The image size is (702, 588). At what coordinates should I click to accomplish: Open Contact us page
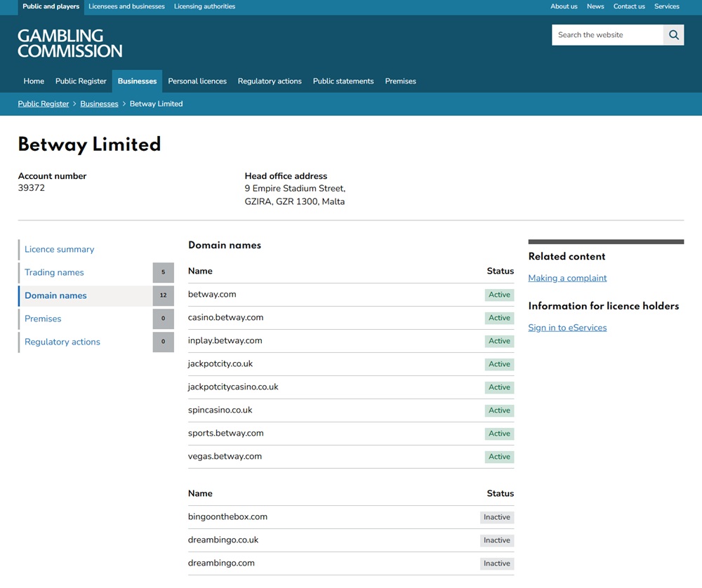[629, 7]
